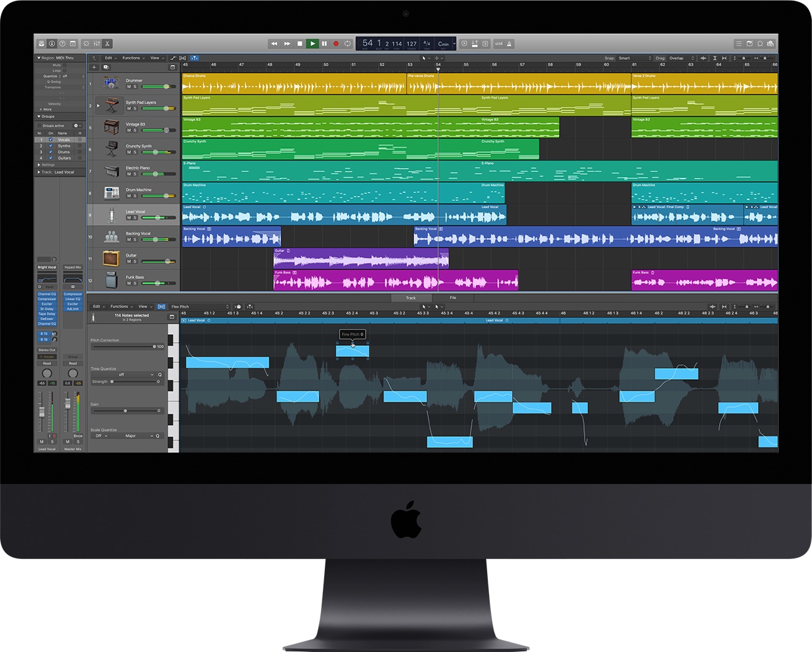Toggle Flex view in the Tracks area
Viewport: 812px width, 652px height.
tap(183, 58)
